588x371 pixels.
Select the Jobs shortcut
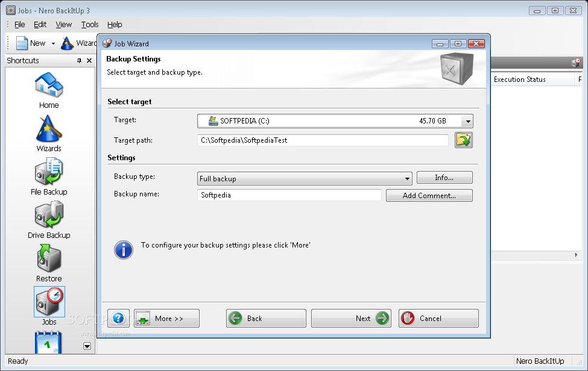[49, 306]
